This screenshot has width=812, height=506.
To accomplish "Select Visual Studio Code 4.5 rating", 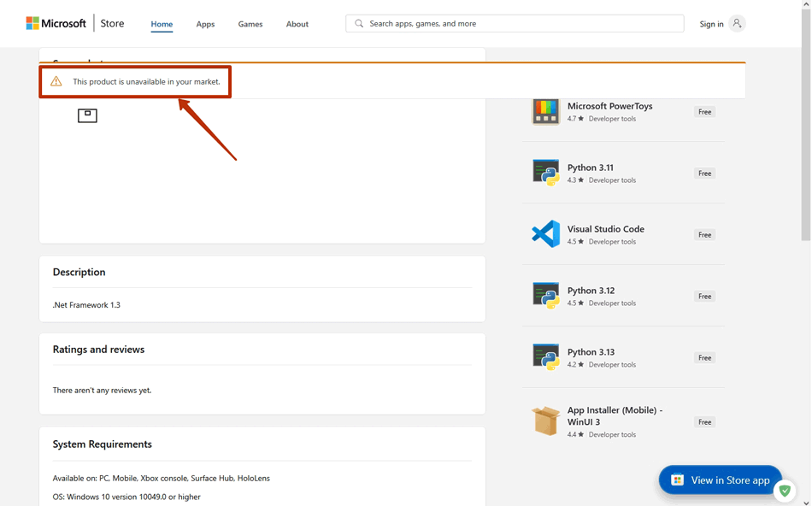I will (x=575, y=242).
